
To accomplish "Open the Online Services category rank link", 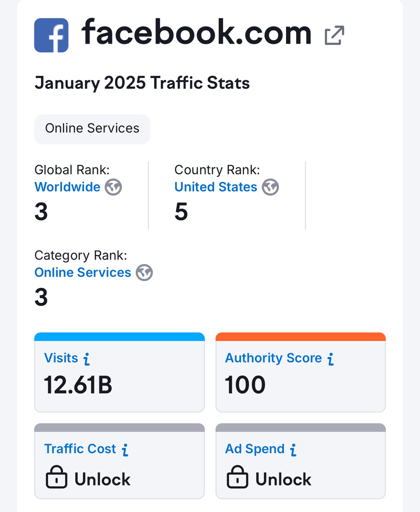I will (82, 272).
